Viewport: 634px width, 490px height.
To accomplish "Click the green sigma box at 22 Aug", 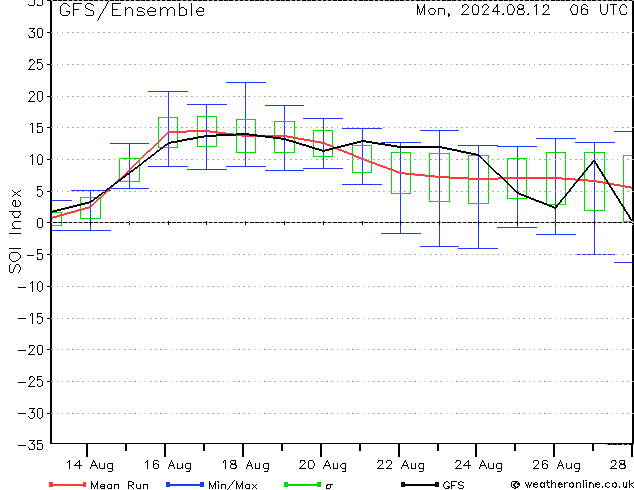I will click(401, 173).
